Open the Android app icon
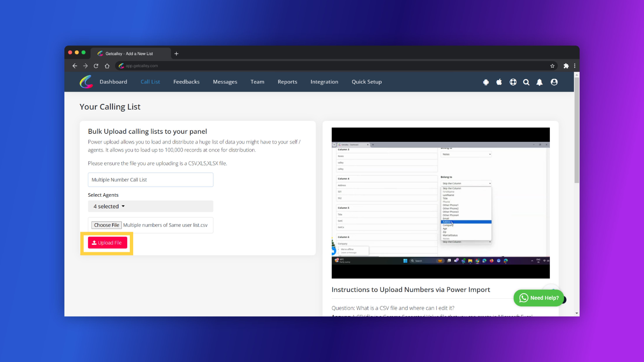Screen dimensions: 644x362 pyautogui.click(x=486, y=82)
